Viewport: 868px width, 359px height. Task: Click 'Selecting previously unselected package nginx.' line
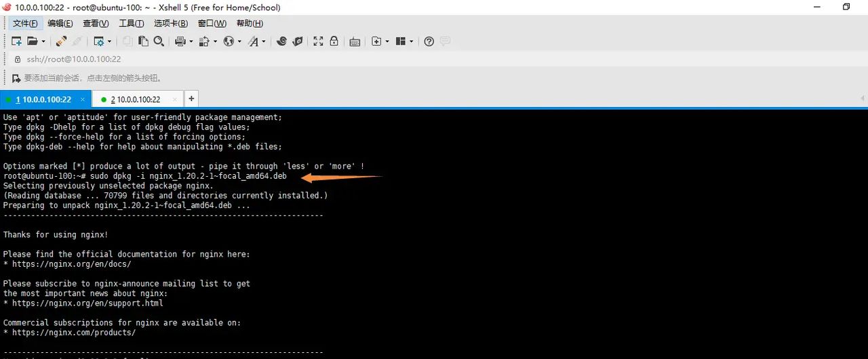pyautogui.click(x=108, y=186)
